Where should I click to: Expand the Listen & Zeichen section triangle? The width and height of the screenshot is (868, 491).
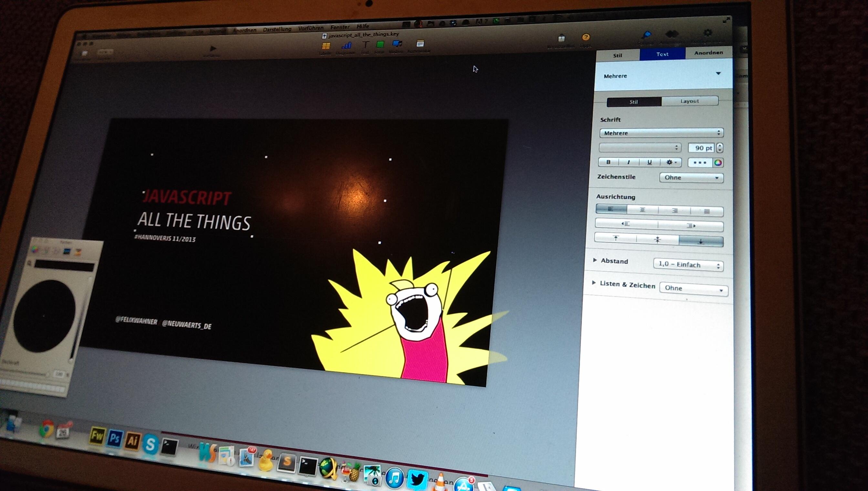coord(594,283)
